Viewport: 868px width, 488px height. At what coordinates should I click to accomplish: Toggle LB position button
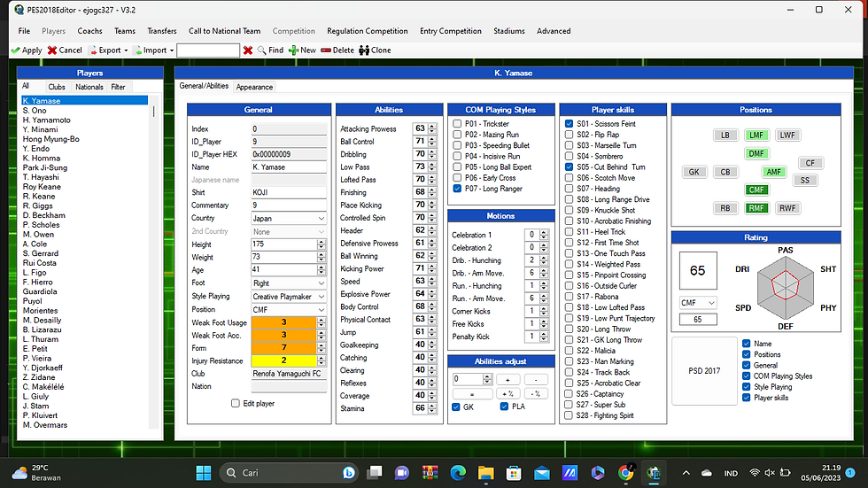[x=725, y=135]
